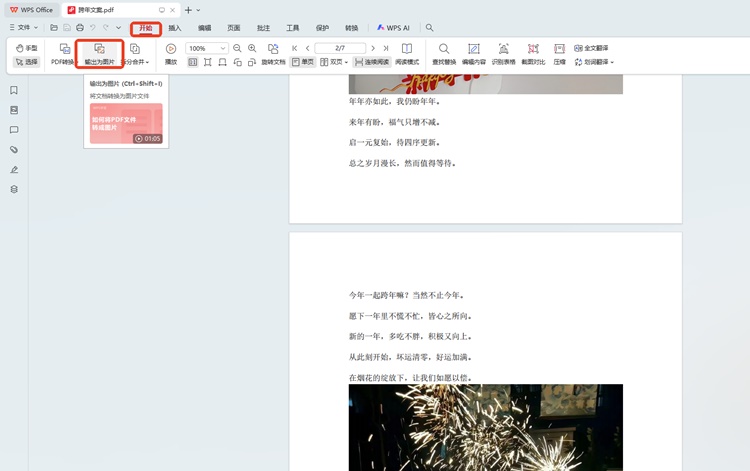
Task: Open the attachments paperclip sidebar panel
Action: [14, 149]
